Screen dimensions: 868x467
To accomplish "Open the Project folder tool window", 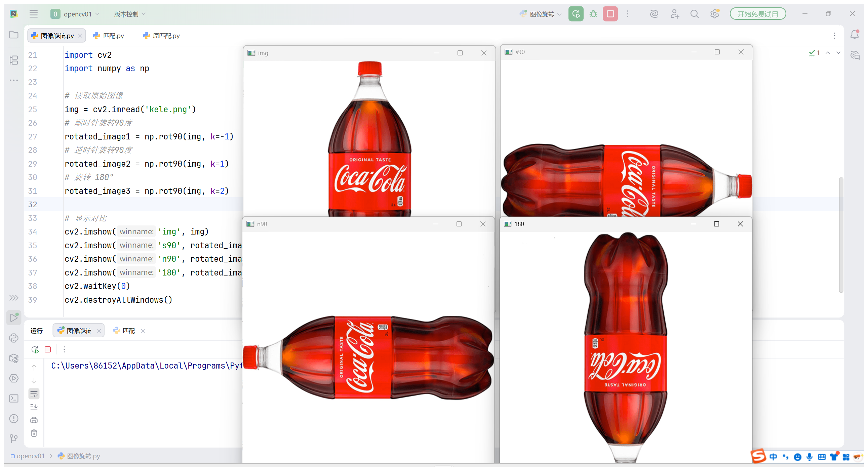I will tap(14, 35).
